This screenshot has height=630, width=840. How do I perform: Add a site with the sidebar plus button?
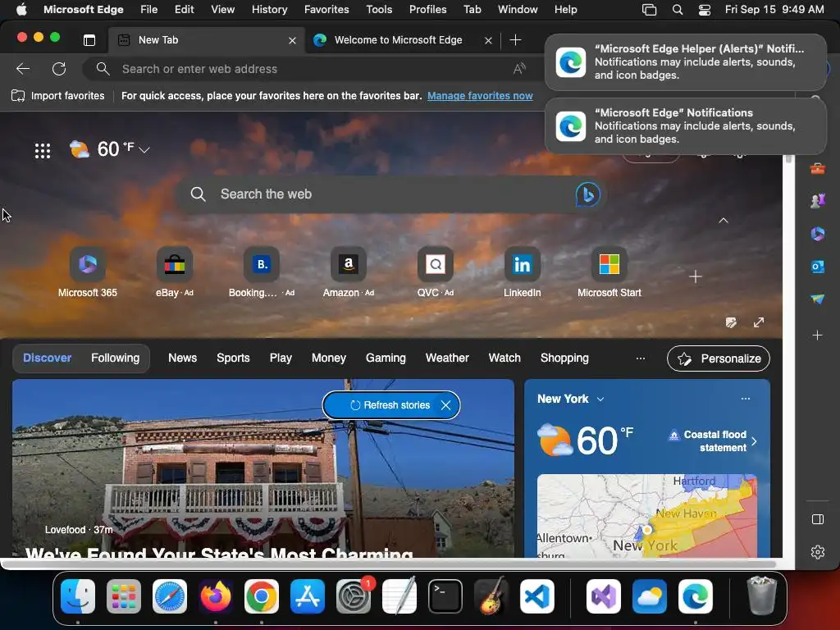point(818,336)
